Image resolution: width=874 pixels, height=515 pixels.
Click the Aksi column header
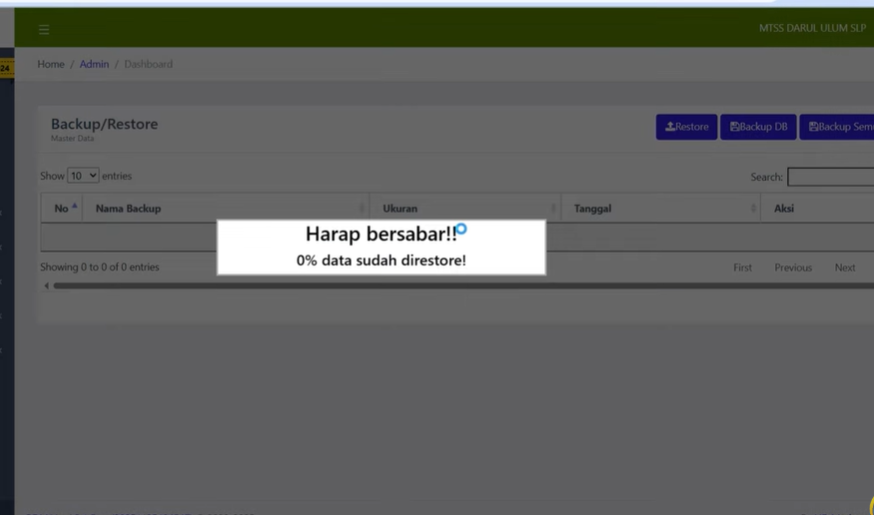(x=817, y=208)
